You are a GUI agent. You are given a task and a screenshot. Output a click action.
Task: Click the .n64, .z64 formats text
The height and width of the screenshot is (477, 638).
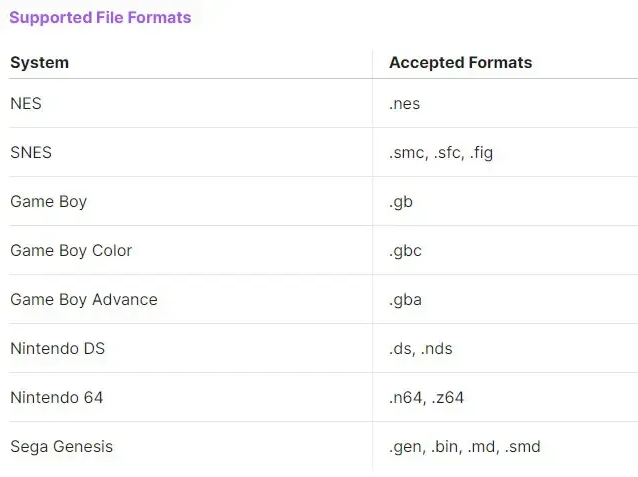pos(426,397)
